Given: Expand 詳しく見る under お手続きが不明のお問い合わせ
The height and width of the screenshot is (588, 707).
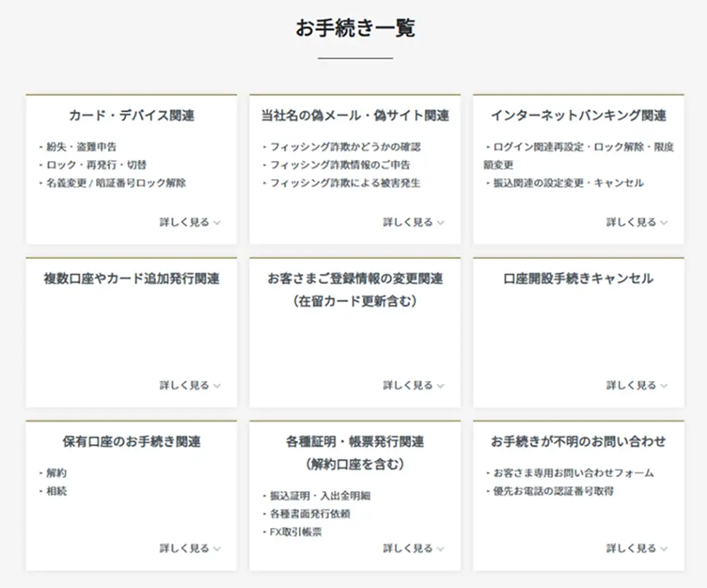Looking at the screenshot, I should (x=636, y=548).
